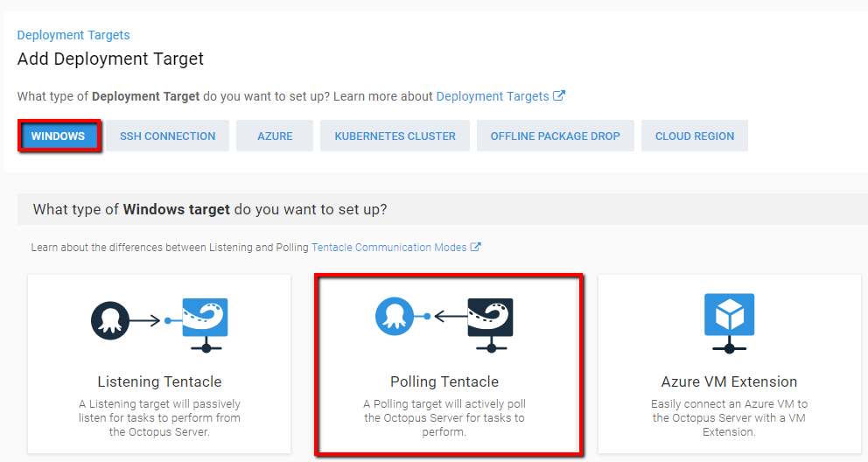Open the Deployment Targets documentation link
Screen dimensions: 868x462
492,96
